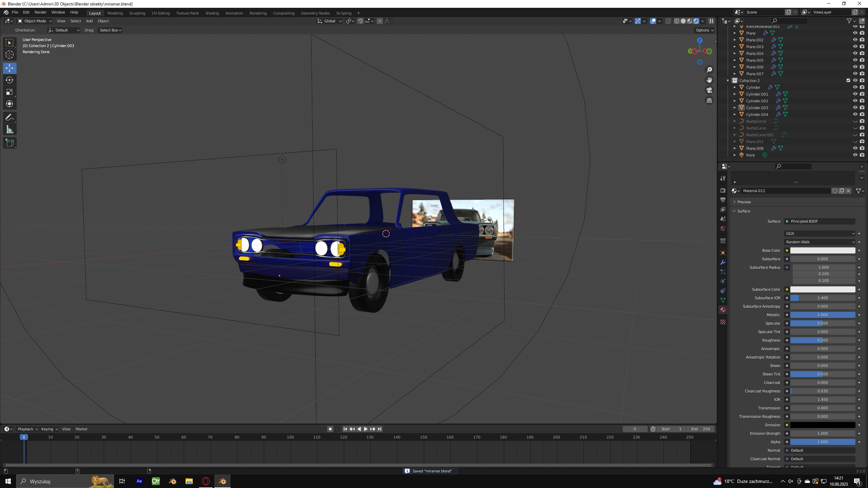868x488 pixels.
Task: Expand the Preview panel
Action: pyautogui.click(x=744, y=202)
